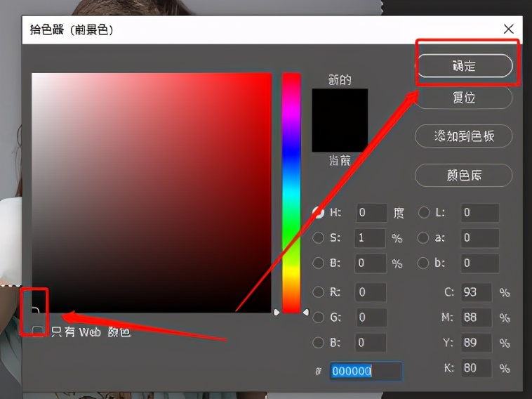Click the right hue slider arrow handle
The height and width of the screenshot is (399, 532).
pyautogui.click(x=306, y=312)
